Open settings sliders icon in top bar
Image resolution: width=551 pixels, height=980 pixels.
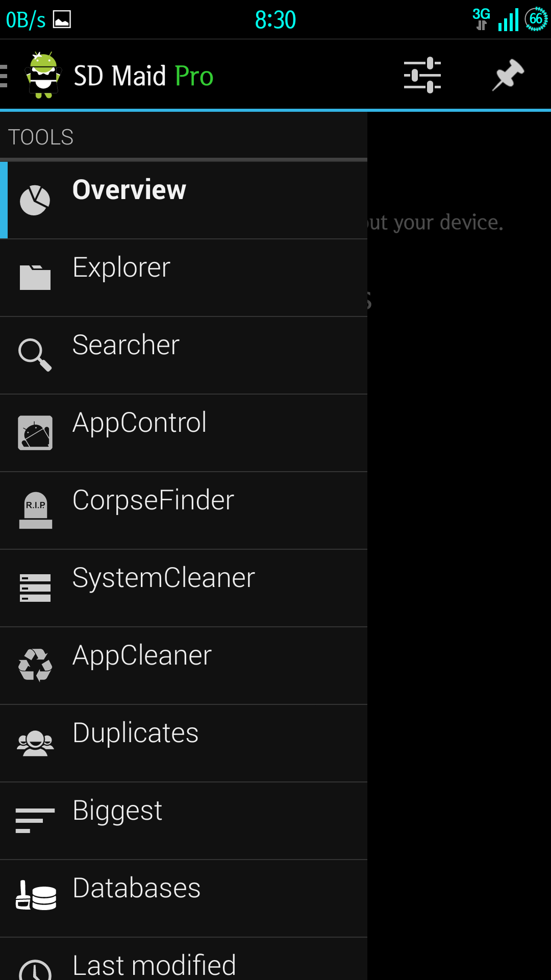(422, 75)
